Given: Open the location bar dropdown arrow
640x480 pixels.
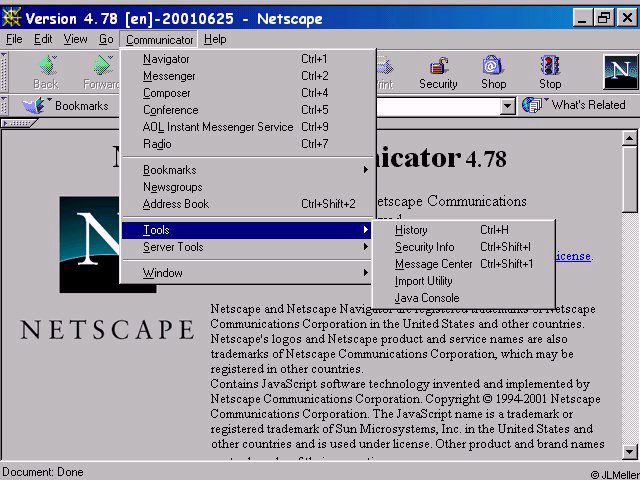Looking at the screenshot, I should (x=507, y=107).
